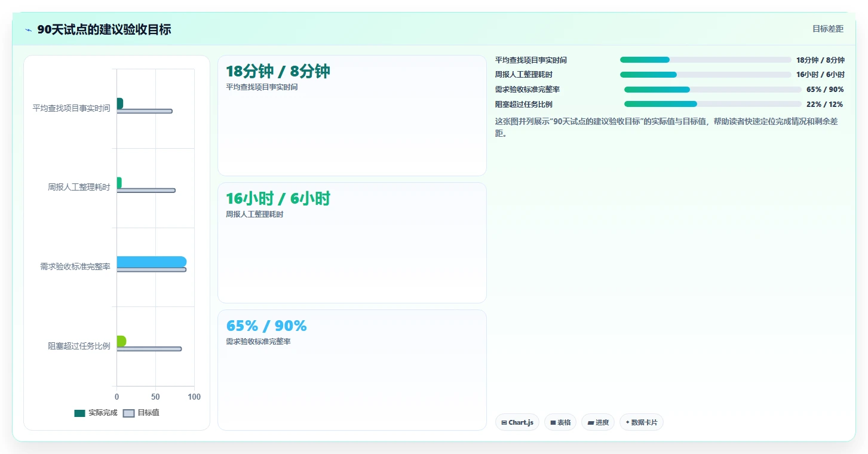Click progress row label 阻塞超过任务比例
This screenshot has width=868, height=454.
[524, 105]
